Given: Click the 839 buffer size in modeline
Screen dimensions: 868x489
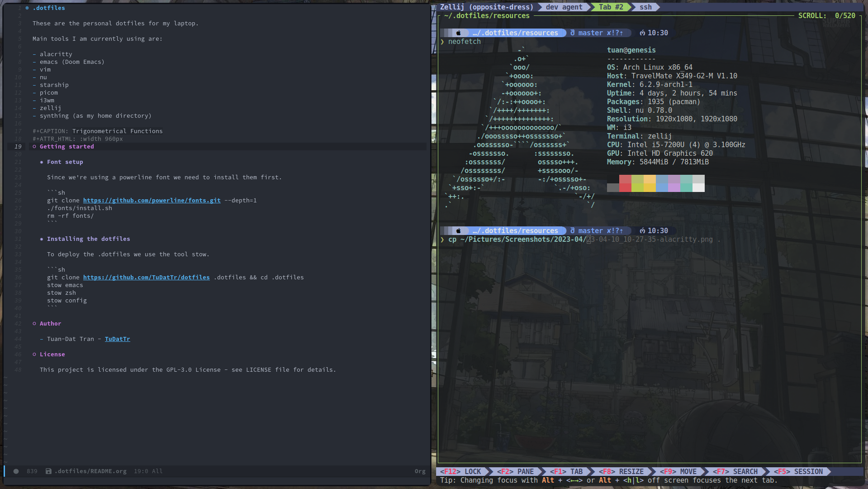Looking at the screenshot, I should click(x=32, y=471).
